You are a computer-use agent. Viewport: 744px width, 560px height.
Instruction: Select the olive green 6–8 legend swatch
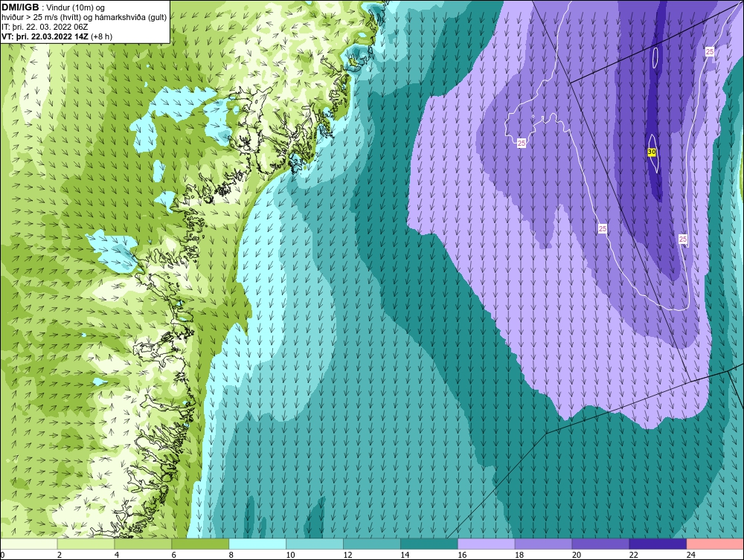coord(200,544)
